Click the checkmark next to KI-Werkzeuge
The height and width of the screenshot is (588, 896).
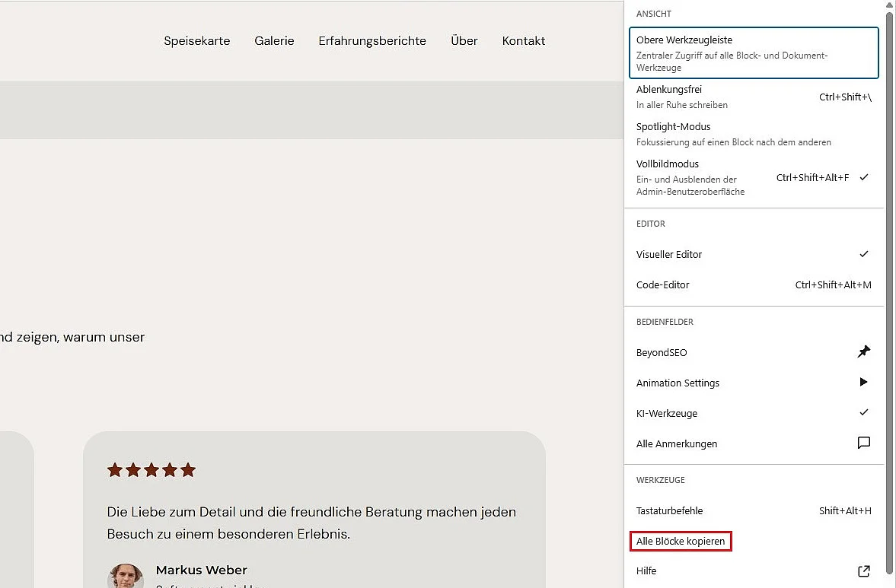pos(864,412)
